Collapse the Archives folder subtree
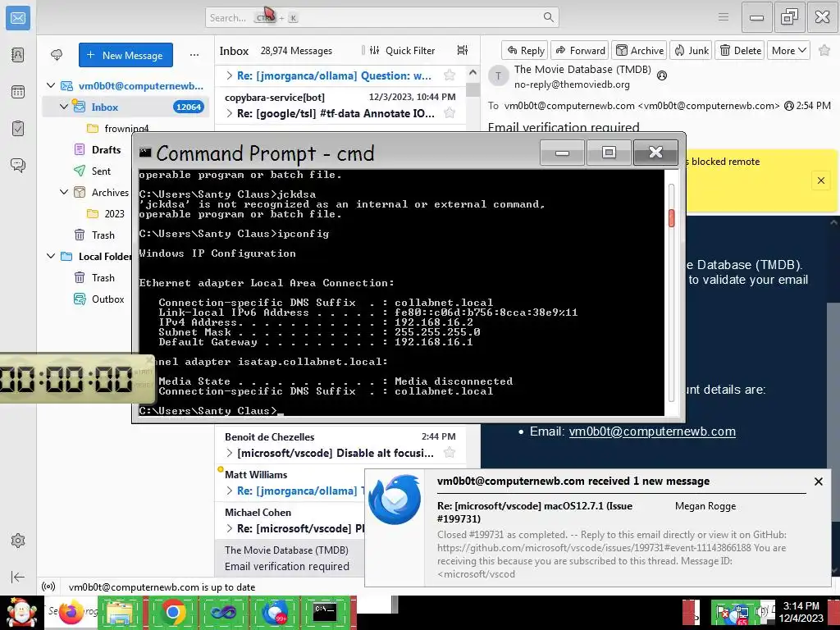Screen dimensions: 840x630 (x=64, y=192)
